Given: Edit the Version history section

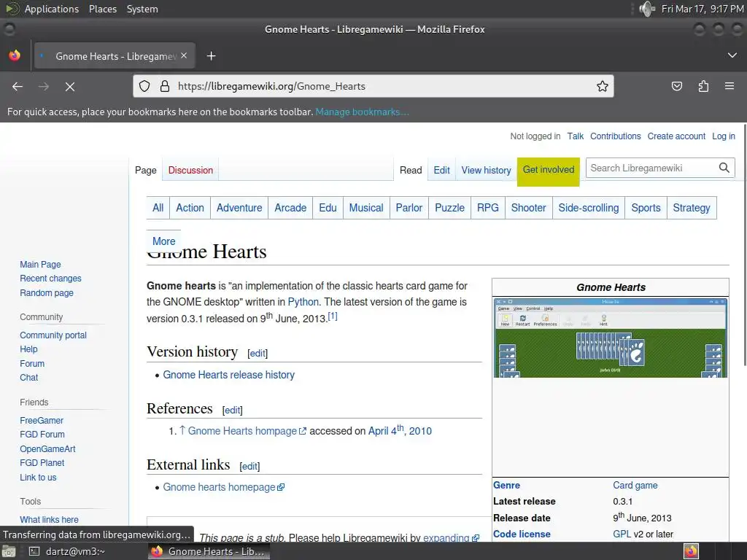Looking at the screenshot, I should click(258, 354).
